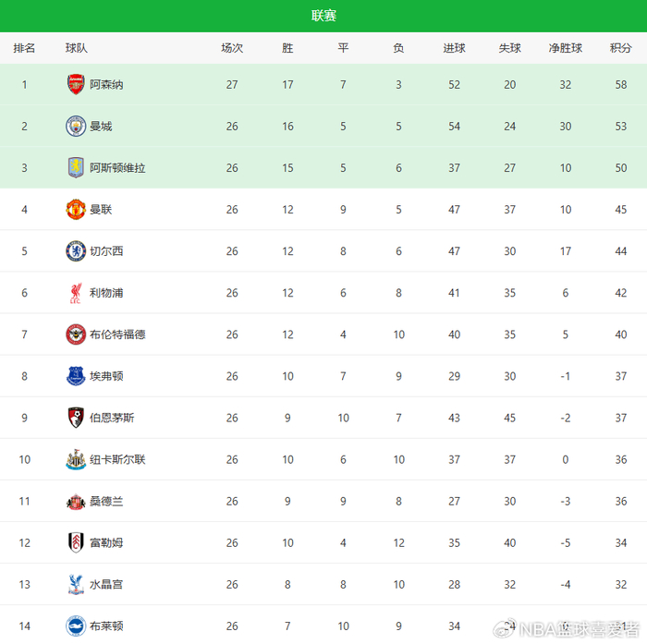Open team link 曼城
Screen dimensions: 647x644
101,127
